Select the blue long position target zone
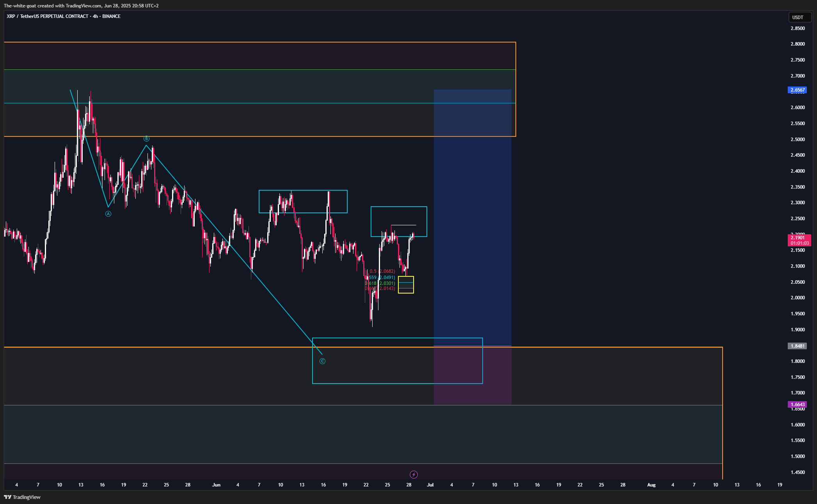Screen dimensions: 817x504 tap(472, 218)
